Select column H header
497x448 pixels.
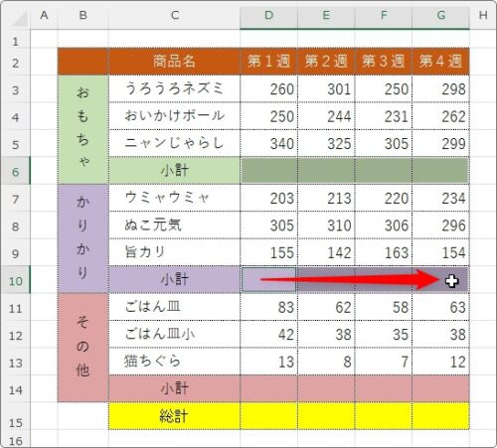(483, 16)
